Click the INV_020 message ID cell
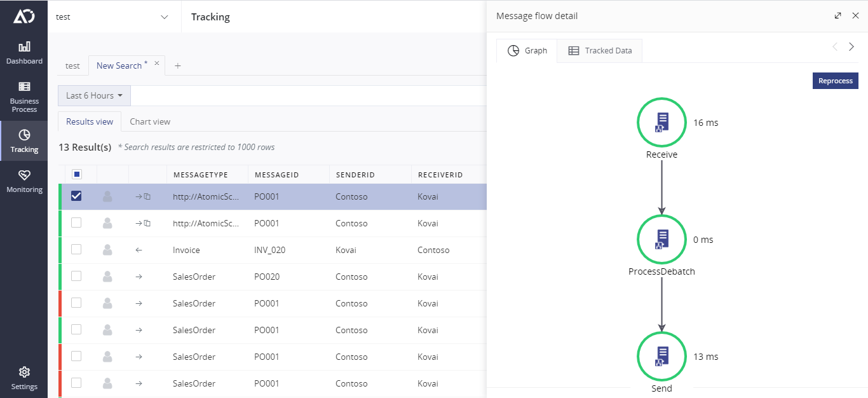868x398 pixels. 269,250
